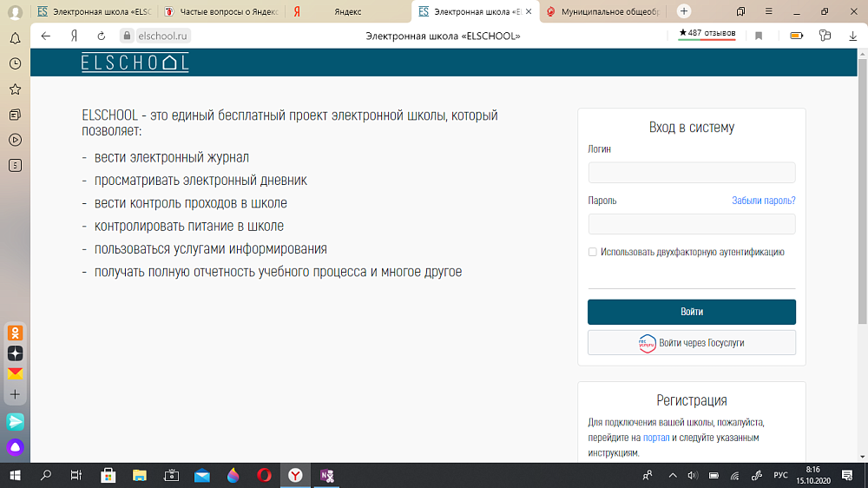Show site security lock info
This screenshot has height=488, width=868.
tap(127, 36)
